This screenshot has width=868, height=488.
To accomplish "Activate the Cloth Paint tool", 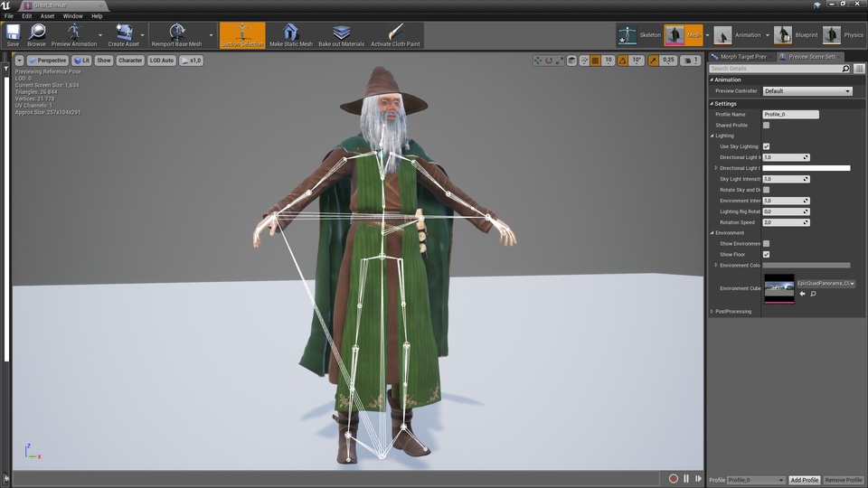I will coord(394,34).
